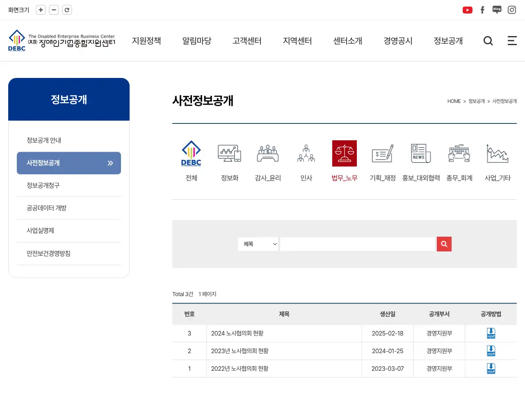This screenshot has height=420, width=525.
Task: Click the 제목 column header
Action: pos(284,314)
